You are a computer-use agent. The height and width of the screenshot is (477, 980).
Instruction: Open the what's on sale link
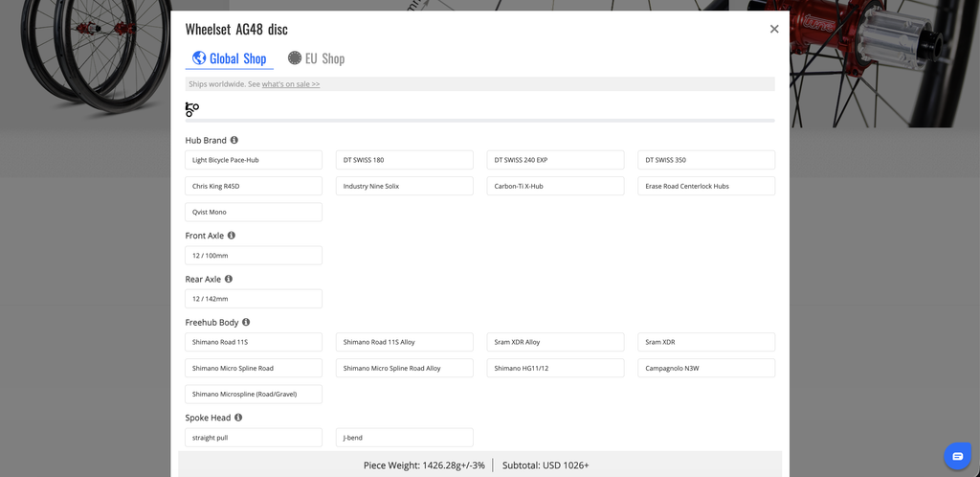[x=291, y=83]
